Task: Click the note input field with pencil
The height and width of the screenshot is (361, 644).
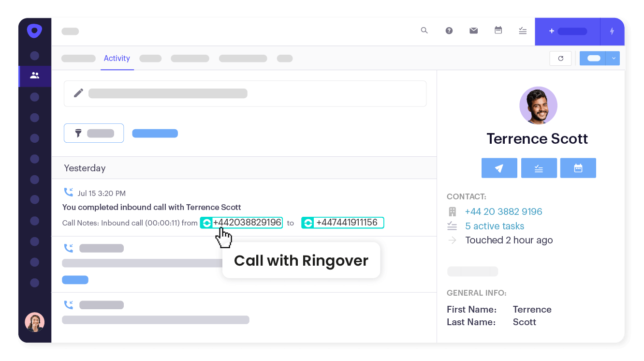Action: [245, 93]
